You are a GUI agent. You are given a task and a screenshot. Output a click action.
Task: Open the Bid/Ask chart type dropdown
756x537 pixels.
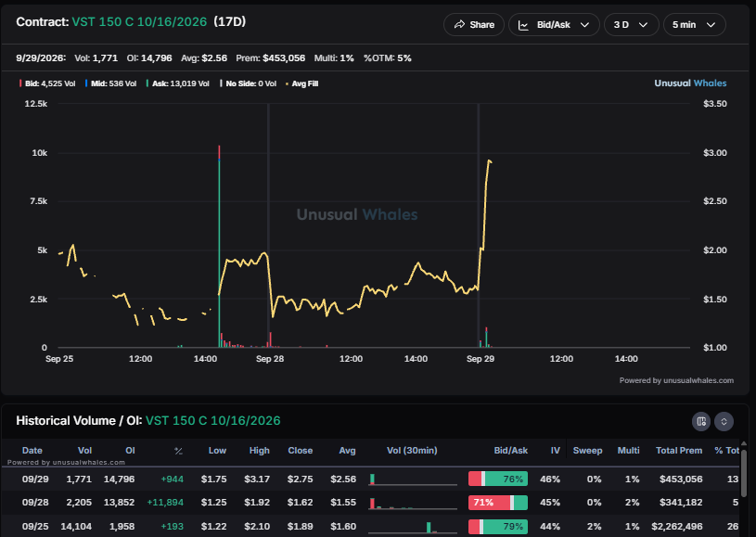[554, 25]
